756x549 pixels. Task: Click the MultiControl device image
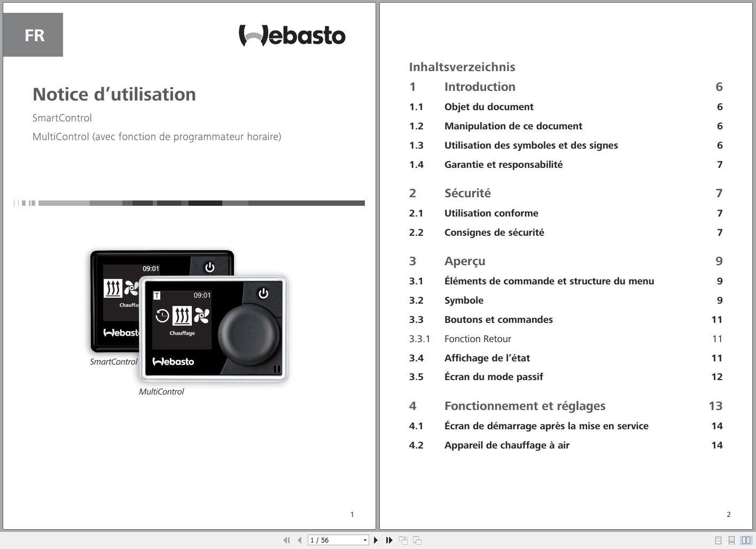214,329
